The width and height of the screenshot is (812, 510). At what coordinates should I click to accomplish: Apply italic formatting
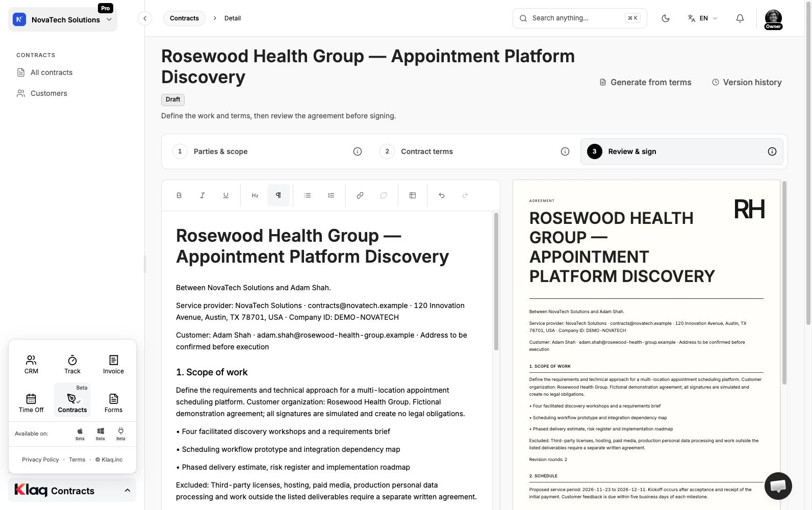click(x=202, y=195)
